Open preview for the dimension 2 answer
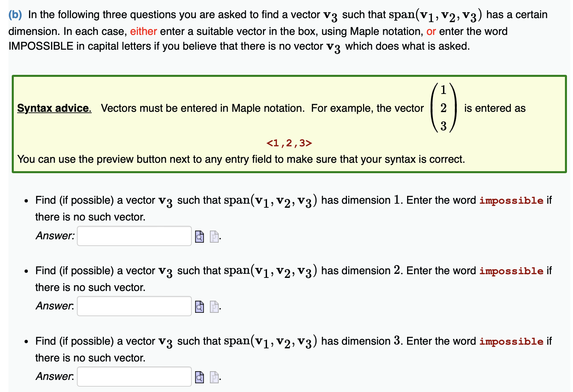The image size is (573, 392). point(200,306)
